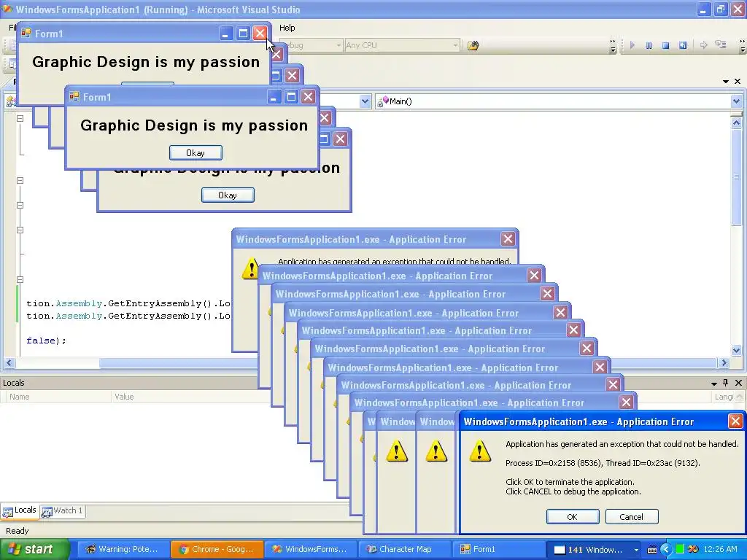Click the 12:26 AM clock

point(720,549)
